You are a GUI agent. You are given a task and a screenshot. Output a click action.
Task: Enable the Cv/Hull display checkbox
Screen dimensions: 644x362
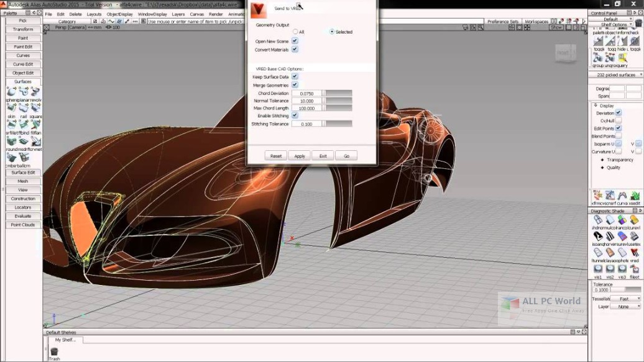pos(618,120)
